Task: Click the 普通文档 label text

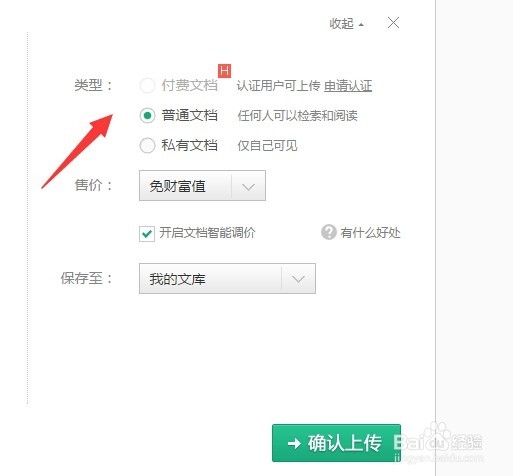Action: coord(190,116)
